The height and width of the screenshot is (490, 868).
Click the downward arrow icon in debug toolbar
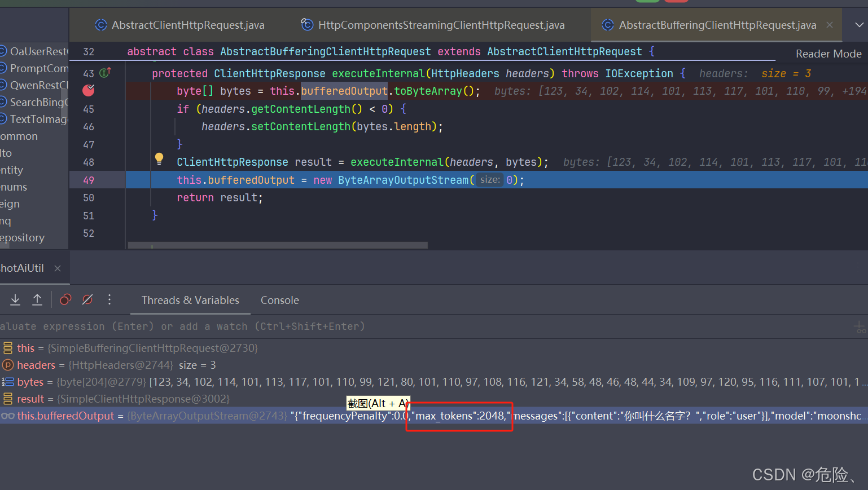(15, 299)
